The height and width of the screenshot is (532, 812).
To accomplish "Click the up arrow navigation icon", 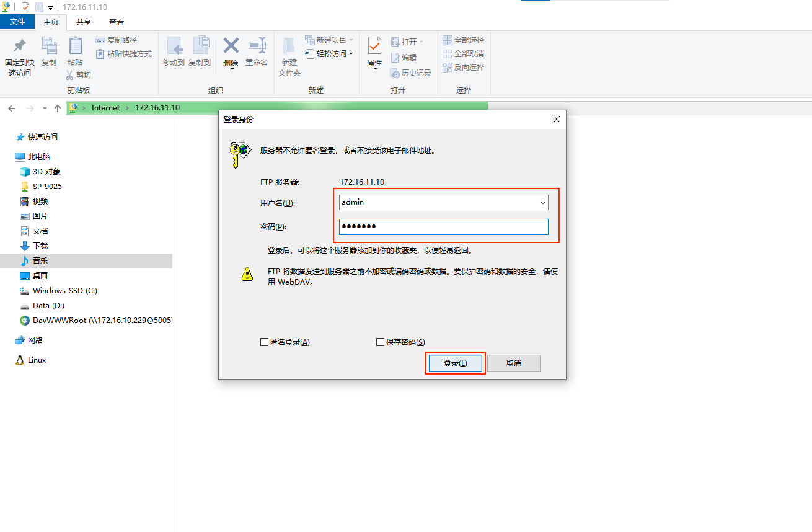I will (58, 108).
